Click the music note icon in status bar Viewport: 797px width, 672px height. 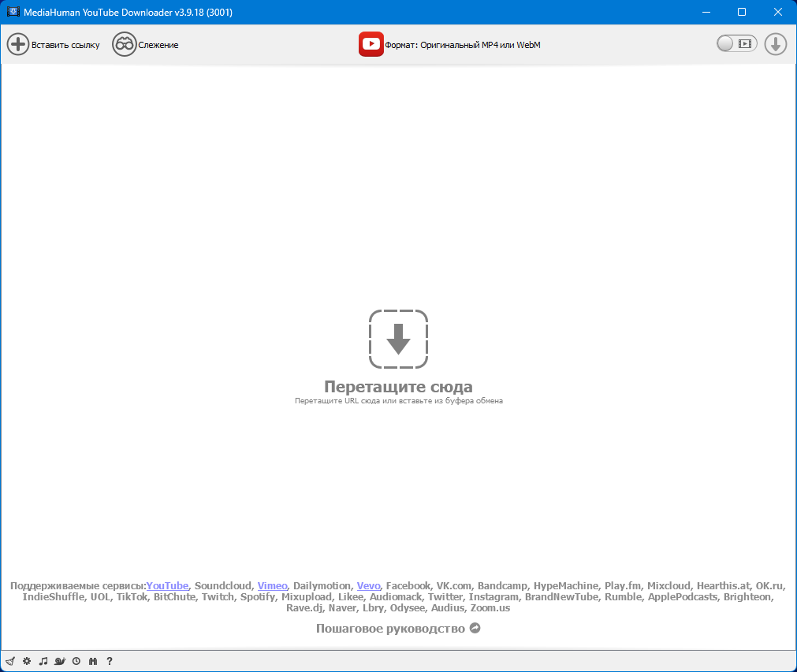[43, 661]
